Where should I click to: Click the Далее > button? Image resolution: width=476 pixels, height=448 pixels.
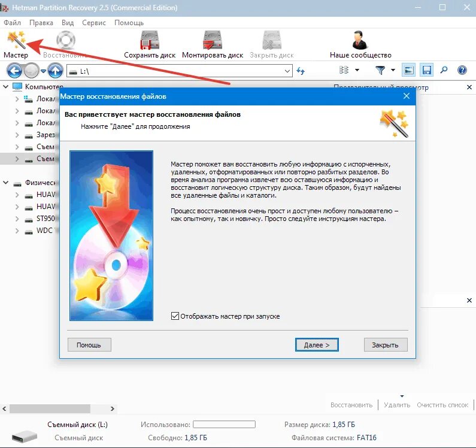click(317, 345)
